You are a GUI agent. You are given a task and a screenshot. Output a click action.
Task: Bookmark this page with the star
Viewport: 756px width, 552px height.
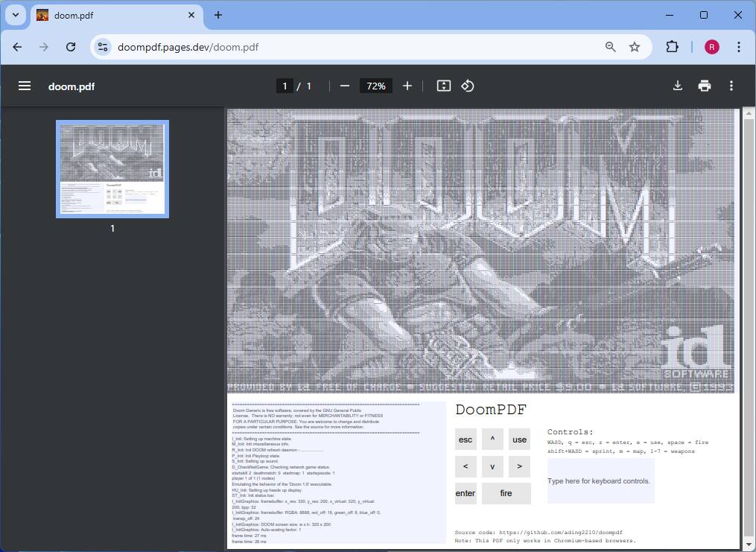(635, 47)
